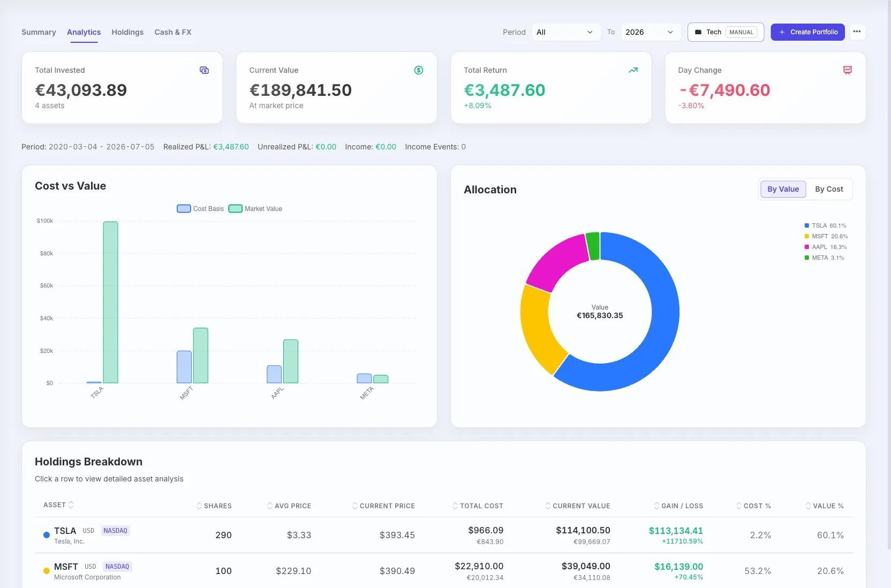
Task: Click the Day Change chart-down icon
Action: 848,70
